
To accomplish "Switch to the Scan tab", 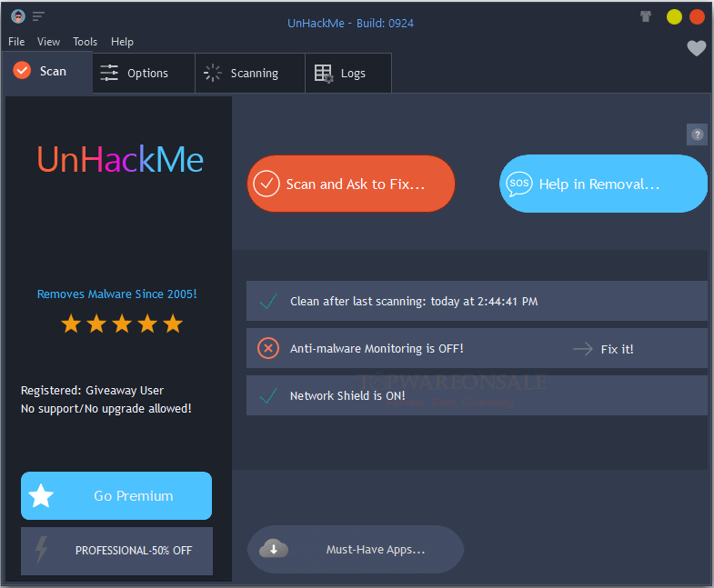I will point(48,72).
